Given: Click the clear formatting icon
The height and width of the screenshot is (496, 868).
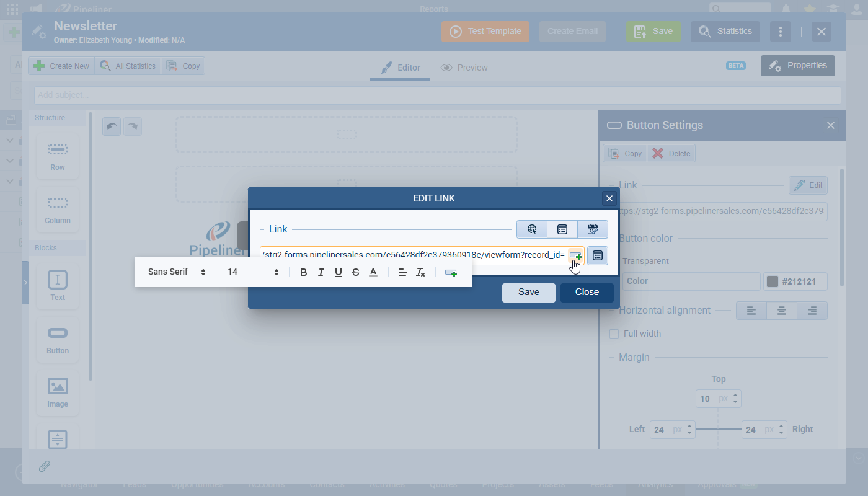Looking at the screenshot, I should point(420,272).
